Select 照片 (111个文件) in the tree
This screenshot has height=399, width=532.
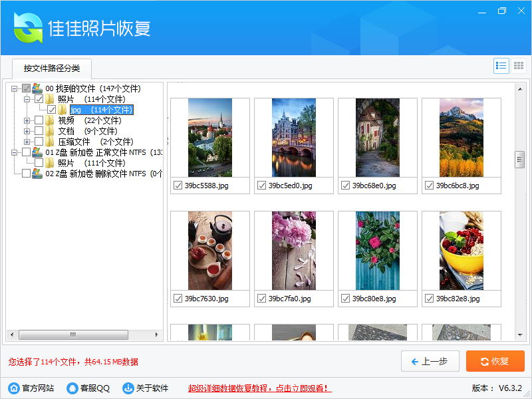tap(92, 163)
